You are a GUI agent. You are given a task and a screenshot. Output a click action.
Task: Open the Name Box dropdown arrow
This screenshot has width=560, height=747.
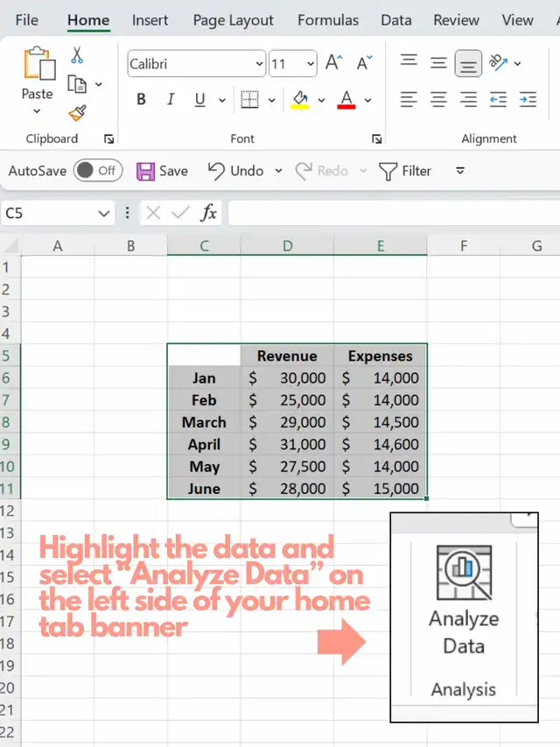[105, 213]
